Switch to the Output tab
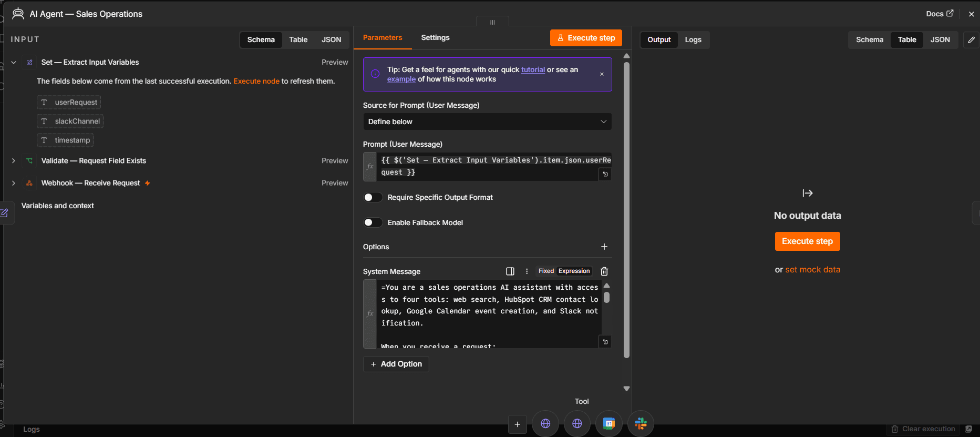This screenshot has height=437, width=980. 659,39
